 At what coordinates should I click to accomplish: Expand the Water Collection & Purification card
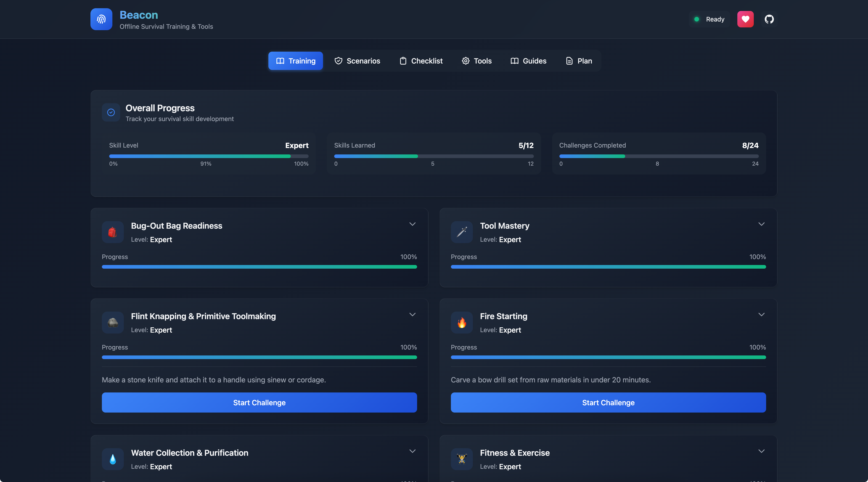pos(412,451)
